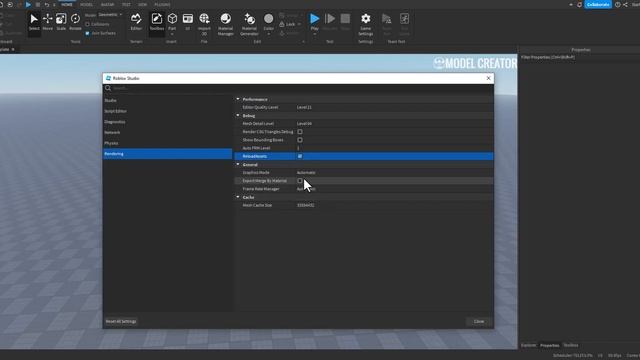The width and height of the screenshot is (640, 360).
Task: Click the search magnifier in settings dialog
Action: [x=108, y=88]
